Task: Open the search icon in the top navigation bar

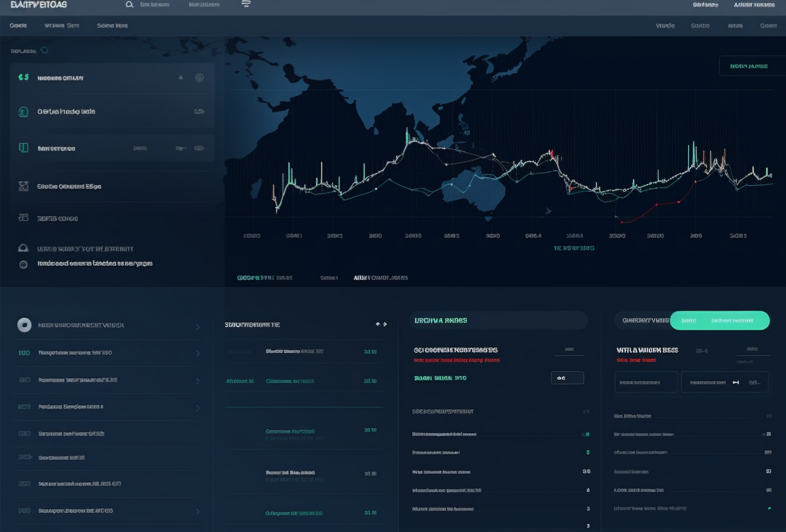Action: pos(129,4)
